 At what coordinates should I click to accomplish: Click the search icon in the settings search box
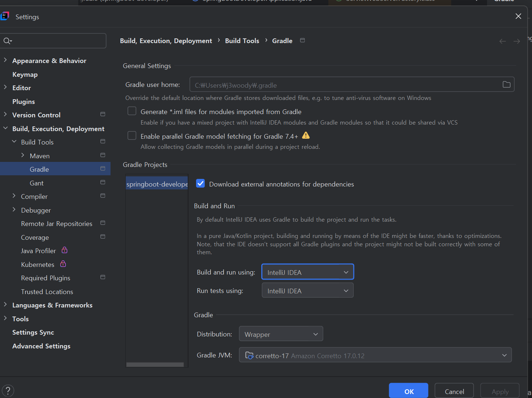(7, 41)
